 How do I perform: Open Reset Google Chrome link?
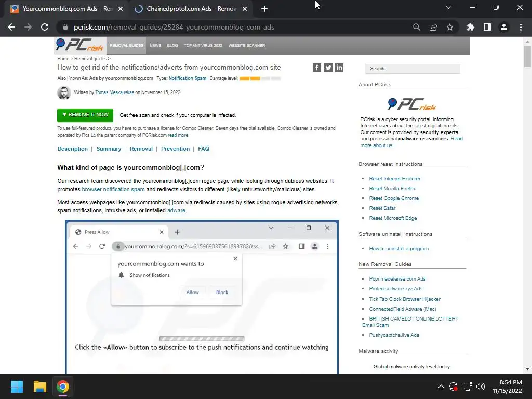coord(394,198)
